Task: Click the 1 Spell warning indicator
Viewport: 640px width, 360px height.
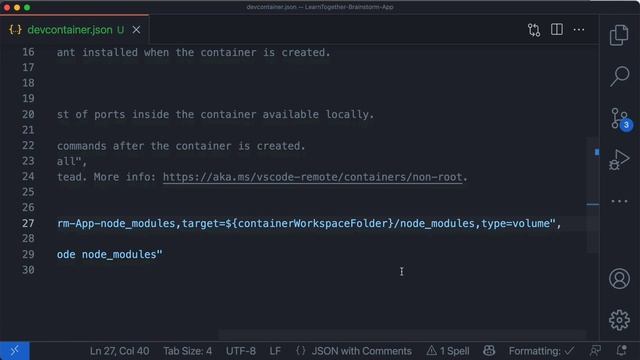Action: (x=448, y=351)
